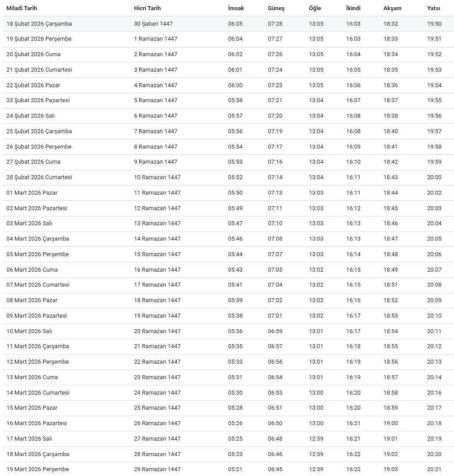This screenshot has width=454, height=476.
Task: Select the Akşam column header
Action: click(392, 8)
